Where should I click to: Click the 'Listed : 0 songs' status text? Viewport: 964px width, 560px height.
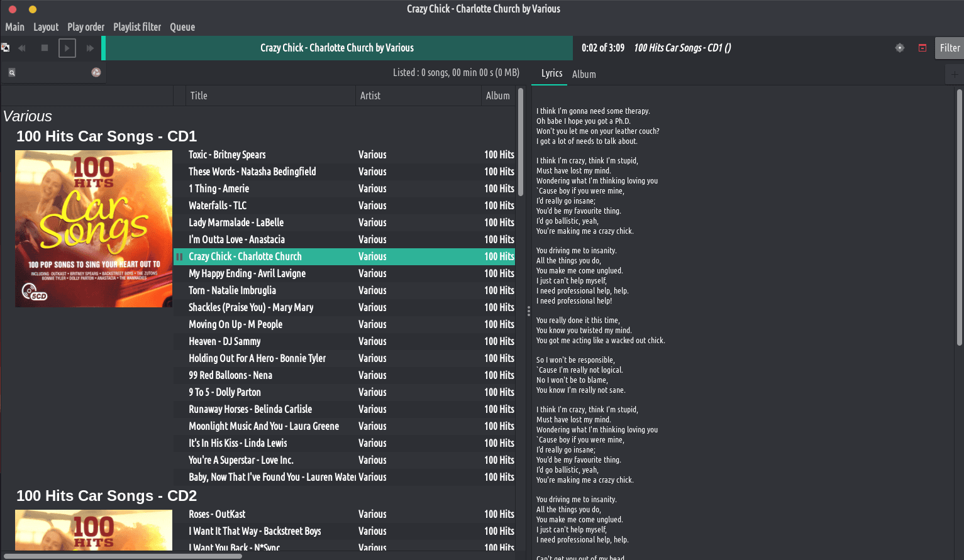(x=457, y=73)
